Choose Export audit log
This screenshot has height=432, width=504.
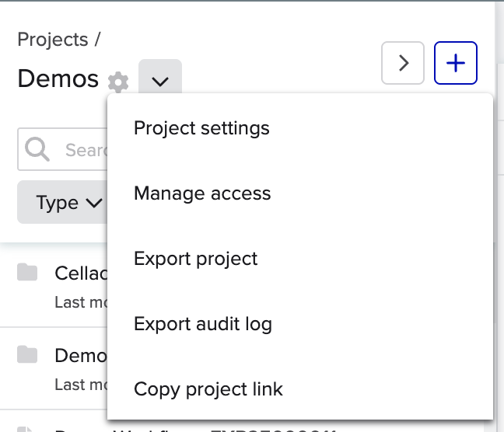click(x=202, y=324)
